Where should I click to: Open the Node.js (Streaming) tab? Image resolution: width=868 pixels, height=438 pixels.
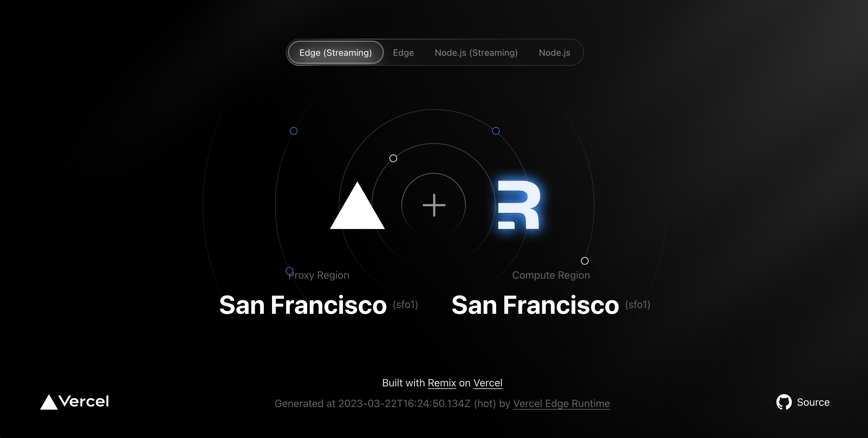click(x=476, y=53)
